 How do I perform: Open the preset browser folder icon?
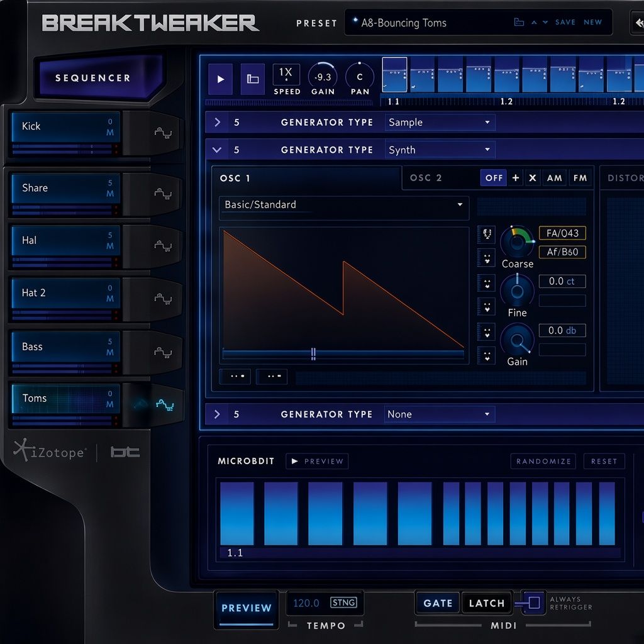(519, 22)
